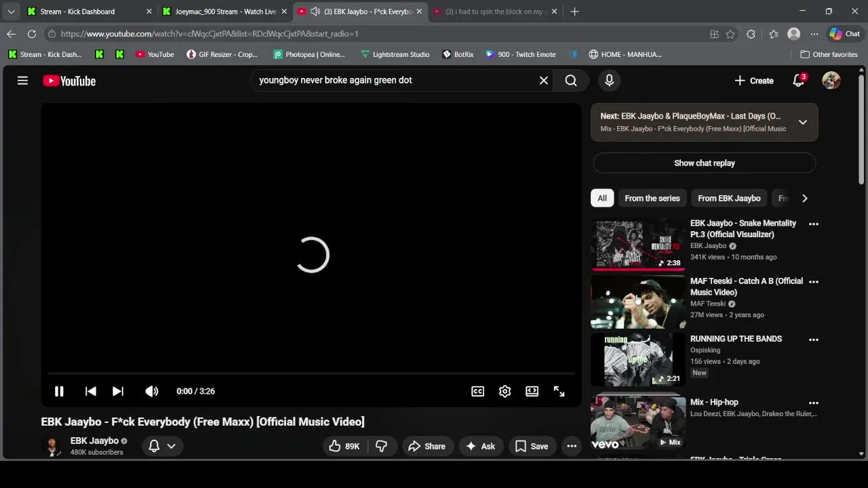The height and width of the screenshot is (488, 868).
Task: Switch to theater mode
Action: pos(532,391)
